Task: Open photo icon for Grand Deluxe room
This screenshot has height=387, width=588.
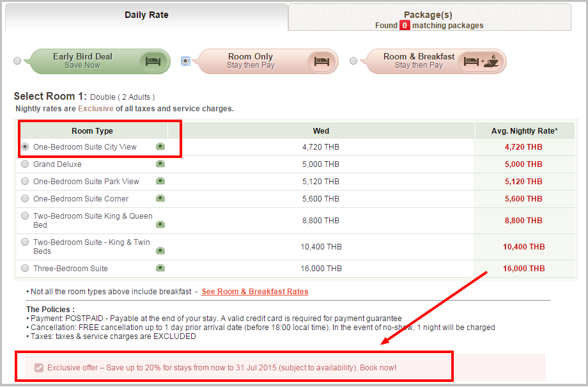Action: pyautogui.click(x=160, y=164)
